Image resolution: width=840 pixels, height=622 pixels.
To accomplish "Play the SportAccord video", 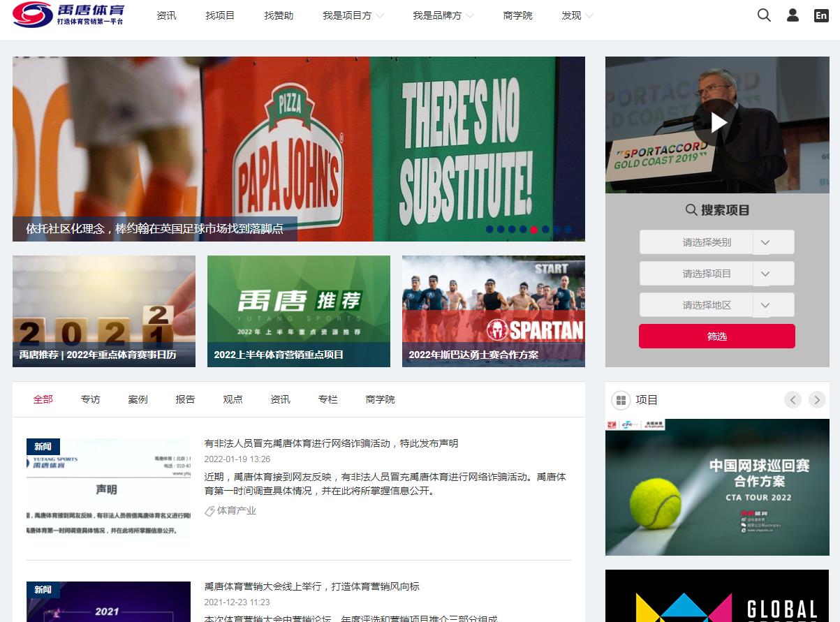I will [x=719, y=123].
